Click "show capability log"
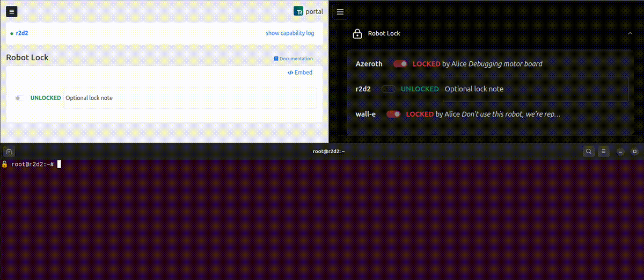Viewport: 644px width, 280px height. pyautogui.click(x=290, y=33)
